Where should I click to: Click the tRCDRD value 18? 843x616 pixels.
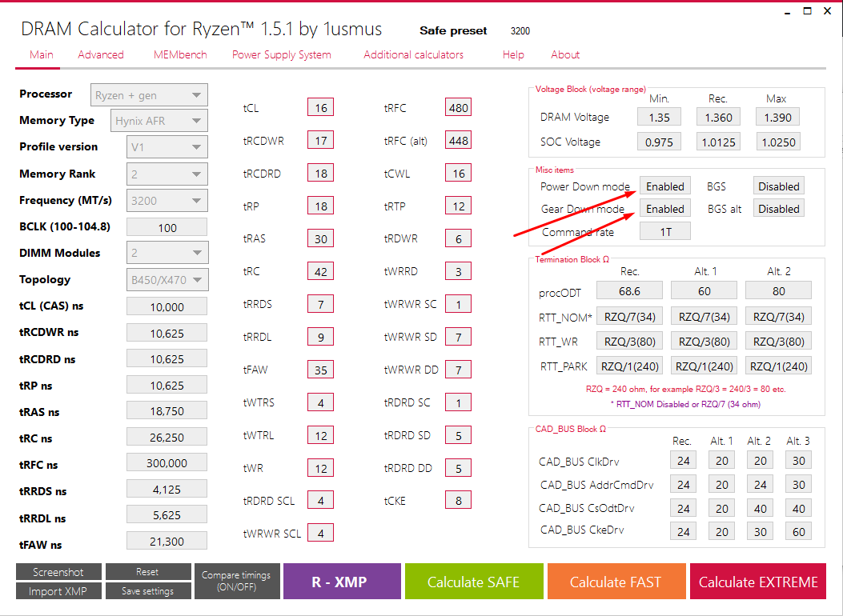tap(321, 173)
